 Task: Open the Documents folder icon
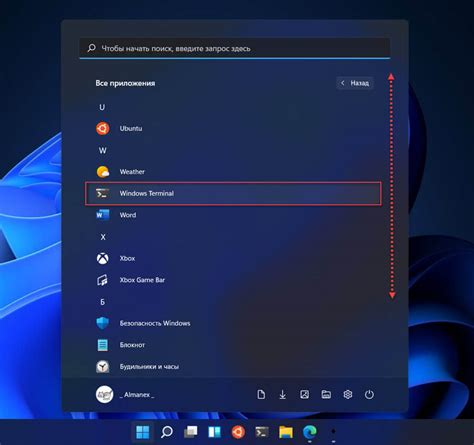click(x=261, y=395)
